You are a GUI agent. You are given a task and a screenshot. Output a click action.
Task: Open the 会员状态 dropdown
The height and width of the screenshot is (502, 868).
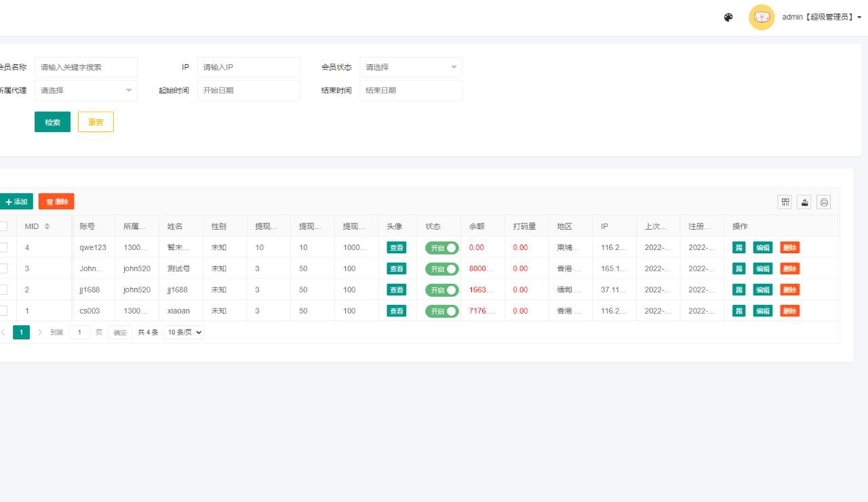pyautogui.click(x=411, y=67)
